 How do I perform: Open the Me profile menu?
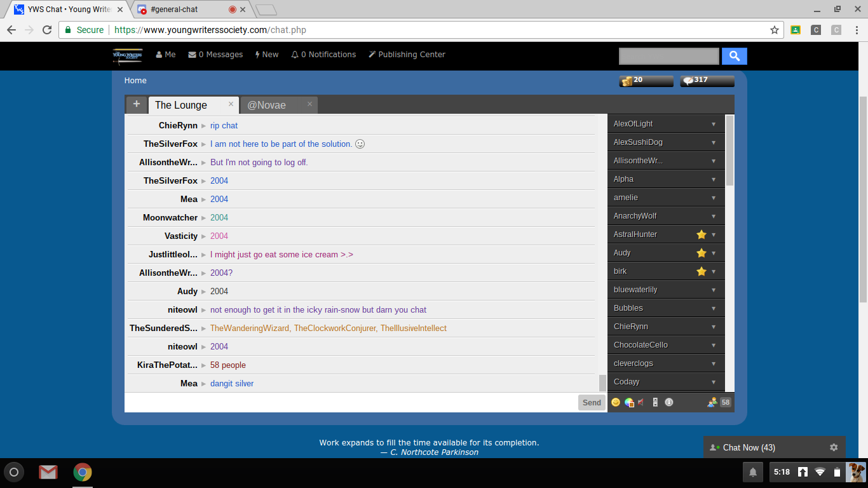(166, 55)
